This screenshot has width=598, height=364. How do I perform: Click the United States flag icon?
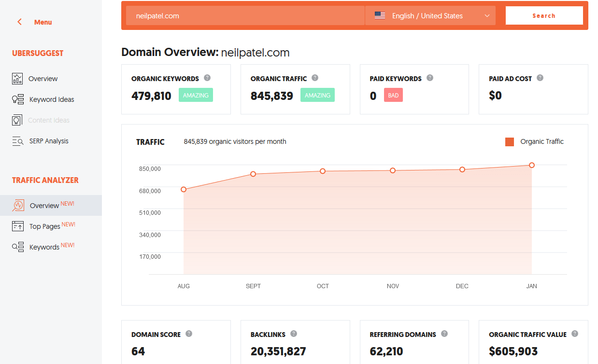click(380, 15)
